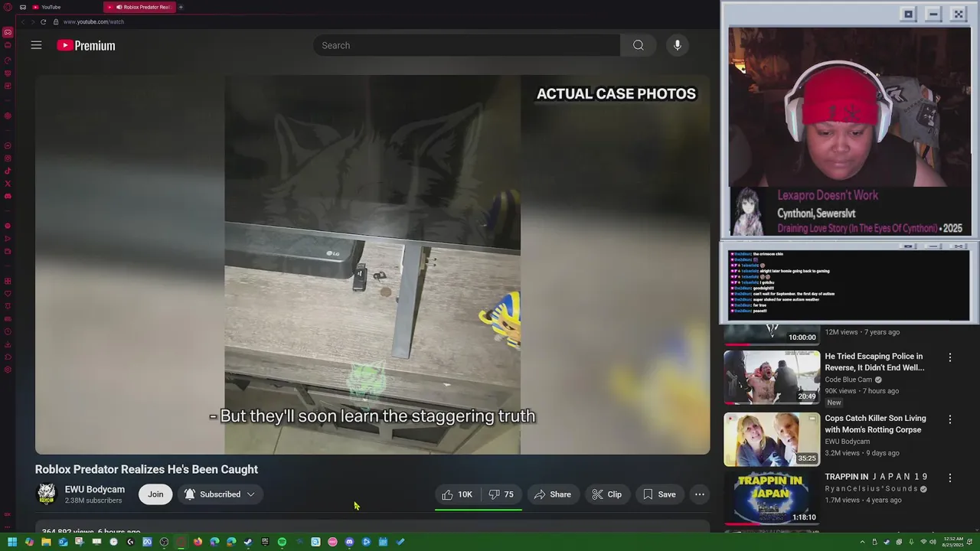Open the workspaces icon beside Opera menu
980x551 pixels.
point(23,7)
